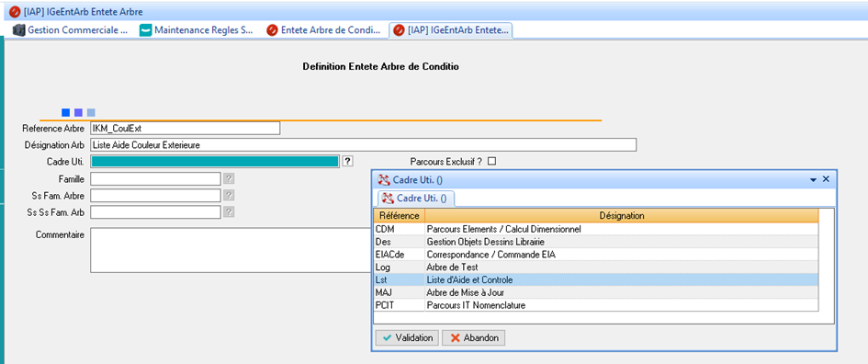
Task: Open the Cadre Uti. question mark lookup
Action: pyautogui.click(x=347, y=161)
